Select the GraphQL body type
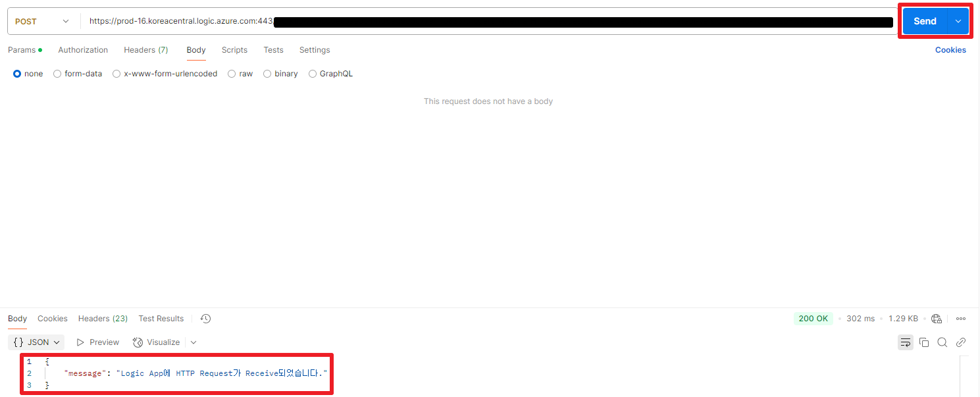This screenshot has width=980, height=397. tap(330, 74)
